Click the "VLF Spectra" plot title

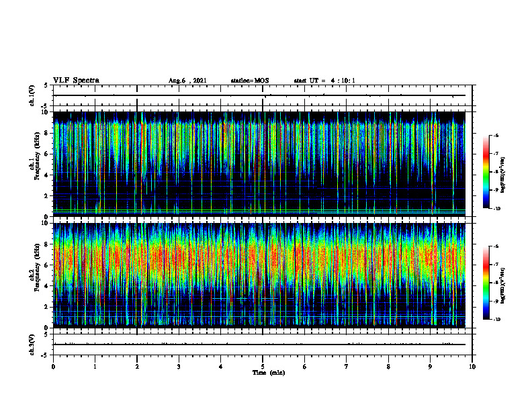(76, 80)
